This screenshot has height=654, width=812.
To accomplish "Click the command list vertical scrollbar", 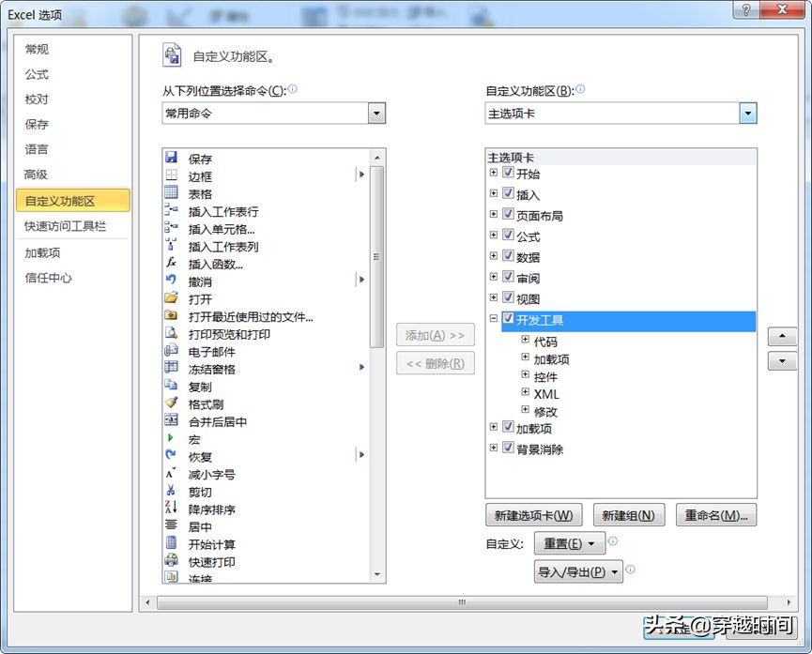I will (377, 366).
